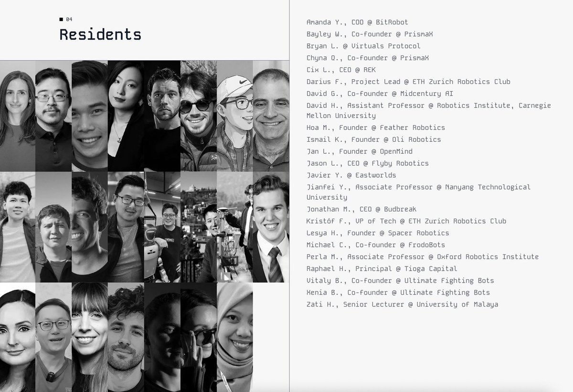Click "Ismail K., Founder @ Oli Robotics"

[x=373, y=139]
